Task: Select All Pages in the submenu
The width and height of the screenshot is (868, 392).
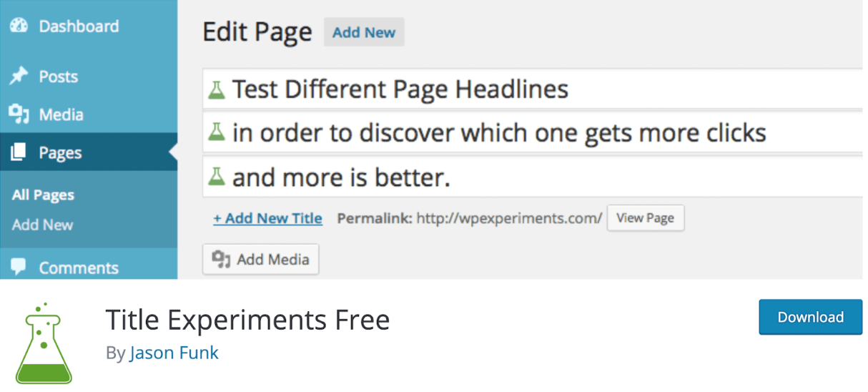Action: pyautogui.click(x=43, y=195)
